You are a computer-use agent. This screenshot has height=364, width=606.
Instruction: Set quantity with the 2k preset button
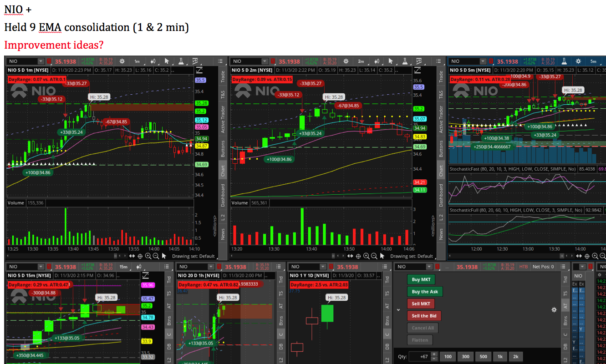(x=515, y=357)
